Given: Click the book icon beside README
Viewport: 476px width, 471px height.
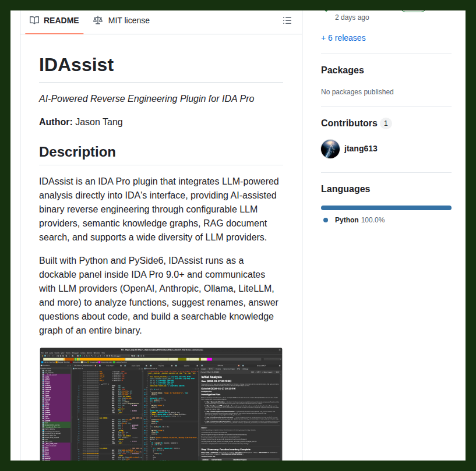Looking at the screenshot, I should tap(34, 20).
